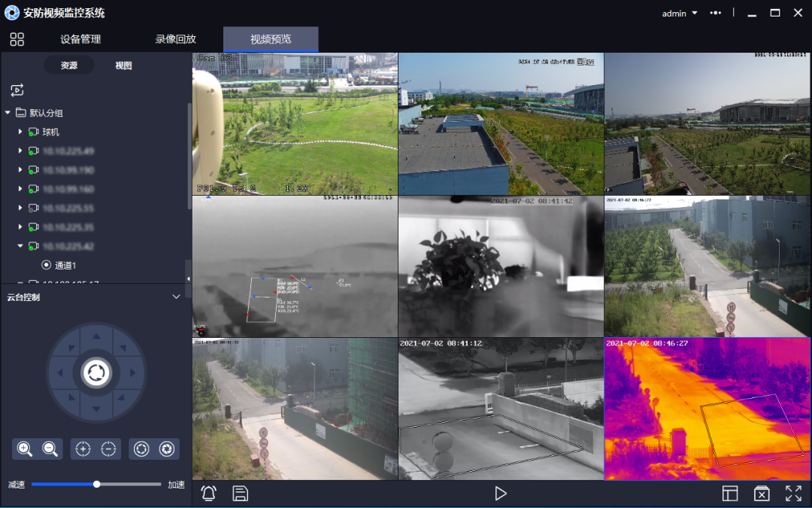
Task: Adjust the PTZ speed slider
Action: pos(96,485)
